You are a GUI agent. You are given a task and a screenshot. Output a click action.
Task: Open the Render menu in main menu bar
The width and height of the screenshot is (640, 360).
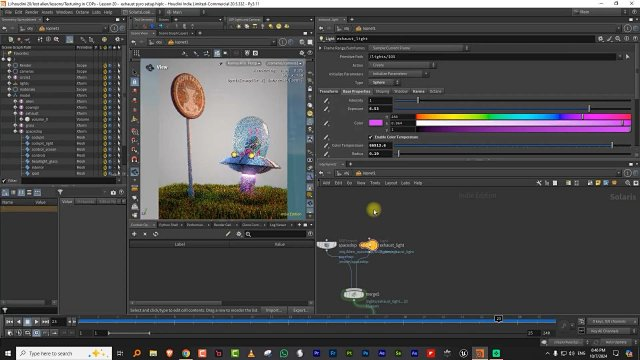(31, 12)
